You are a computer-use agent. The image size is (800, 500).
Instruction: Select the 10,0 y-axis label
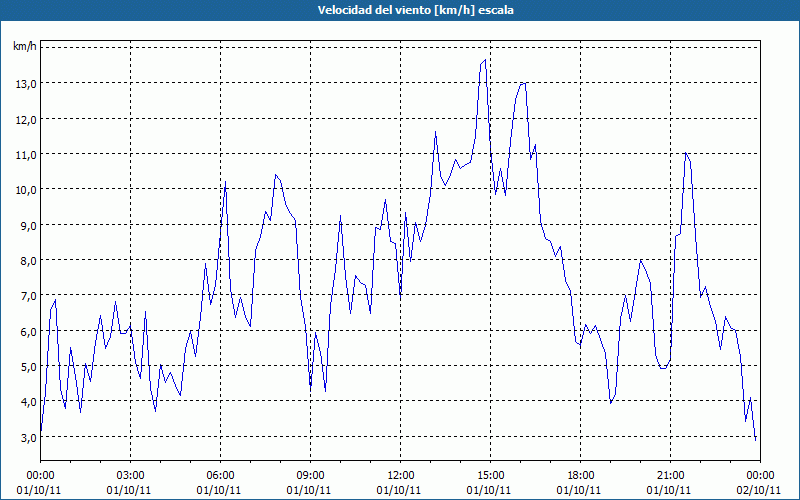point(27,190)
